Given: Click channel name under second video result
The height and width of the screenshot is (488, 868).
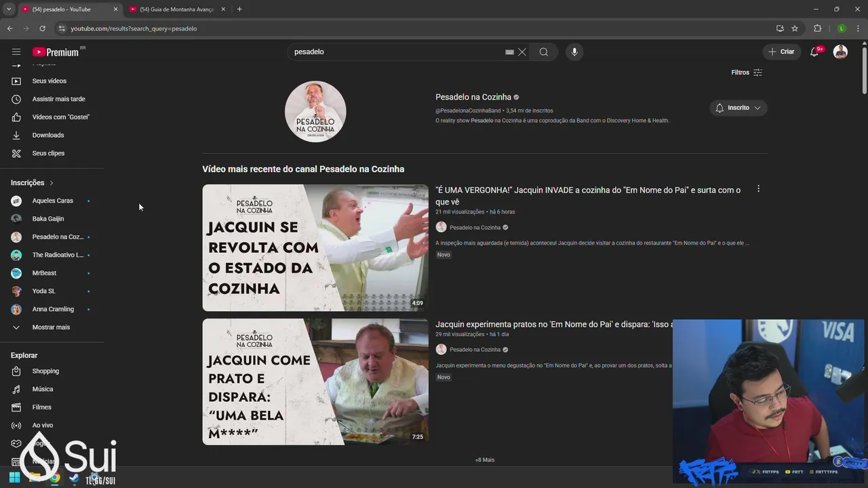Looking at the screenshot, I should tap(475, 350).
